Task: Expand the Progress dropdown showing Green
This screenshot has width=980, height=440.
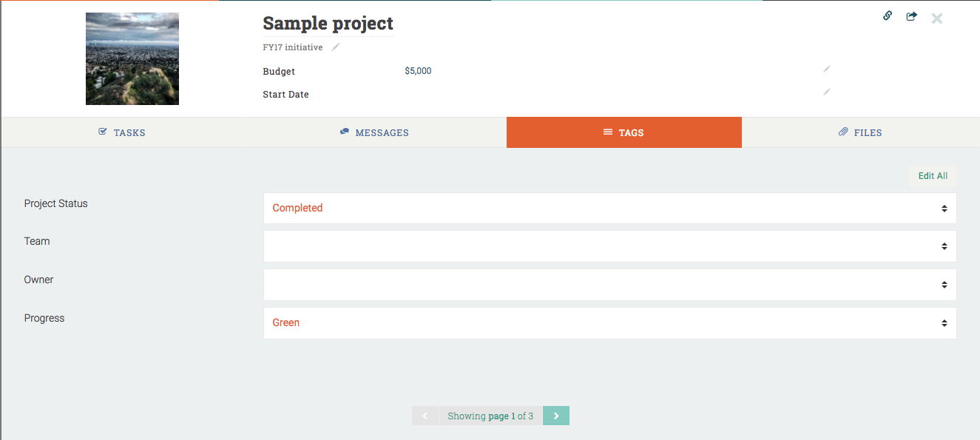Action: tap(609, 323)
